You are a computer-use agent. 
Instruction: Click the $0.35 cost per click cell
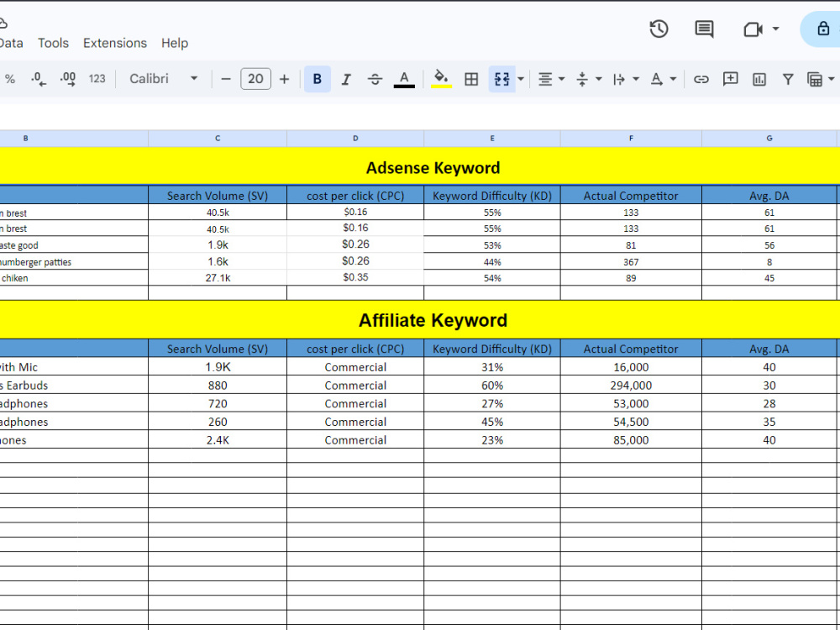pyautogui.click(x=355, y=278)
